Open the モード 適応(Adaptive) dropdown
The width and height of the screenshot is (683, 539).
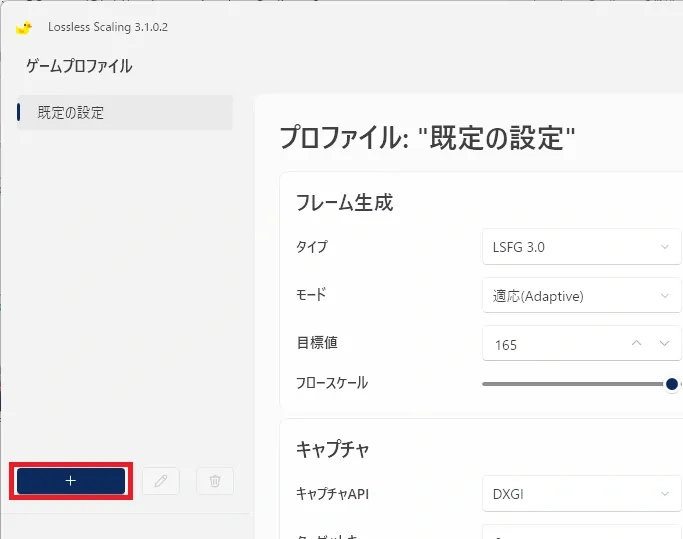(582, 295)
